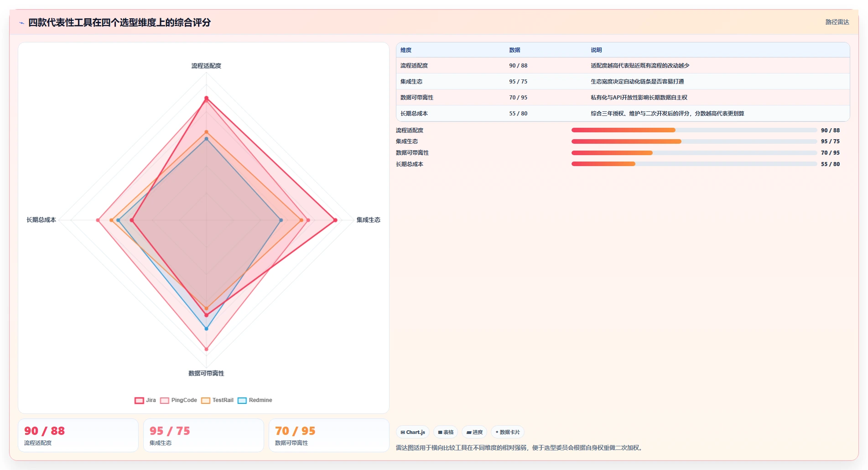Click the 数据卡片 tag
This screenshot has width=868, height=470.
(508, 432)
